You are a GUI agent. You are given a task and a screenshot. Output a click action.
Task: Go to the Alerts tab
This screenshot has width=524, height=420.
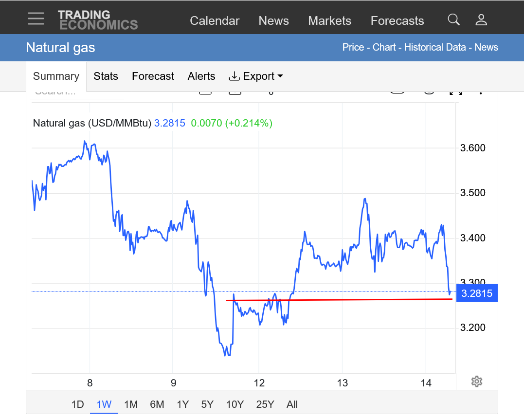click(x=201, y=76)
